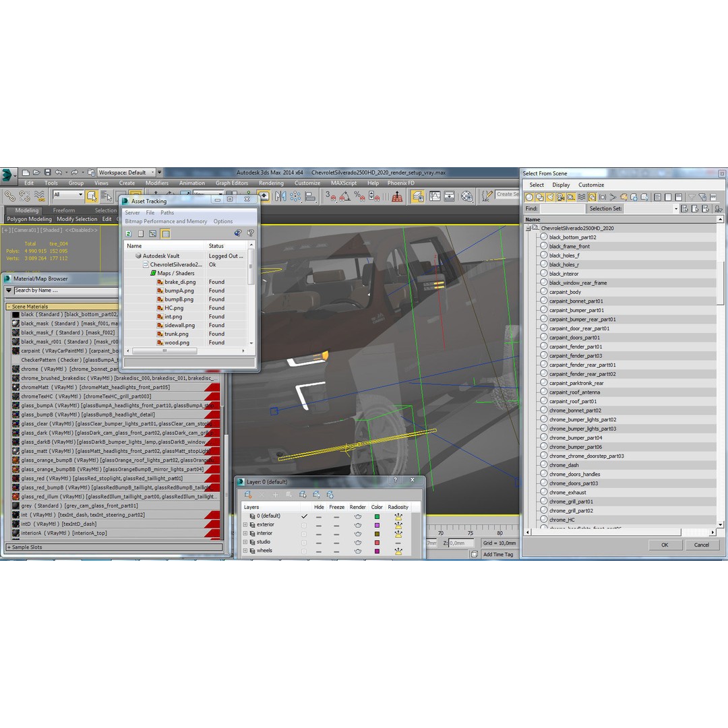Click the Mirror tool in main toolbar
The width and height of the screenshot is (728, 728).
[x=280, y=196]
